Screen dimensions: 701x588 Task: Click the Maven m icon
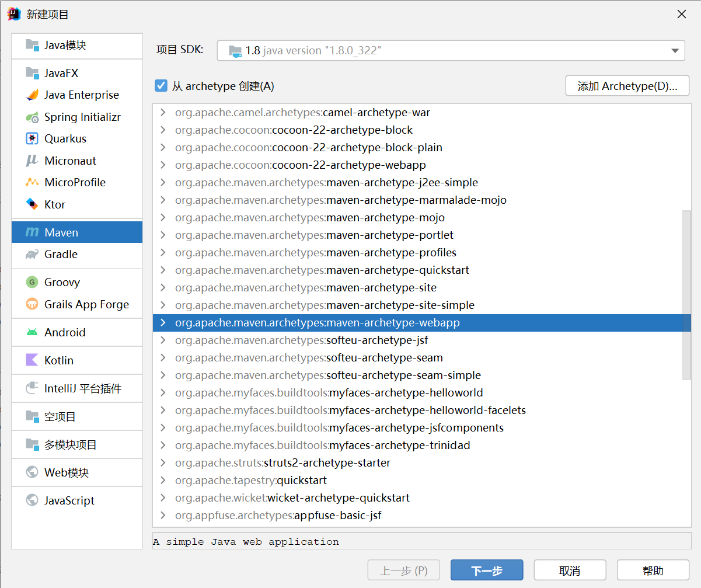coord(32,232)
